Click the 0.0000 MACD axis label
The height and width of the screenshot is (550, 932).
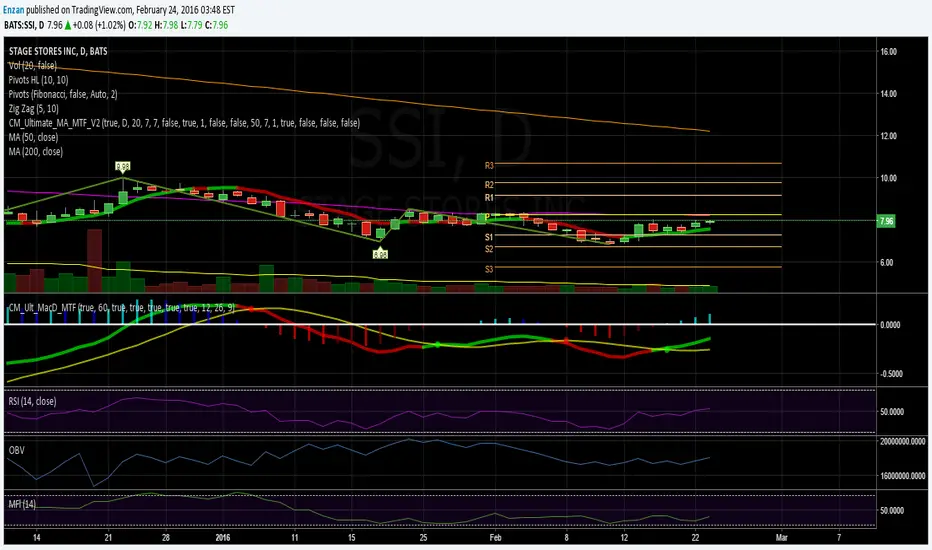pyautogui.click(x=890, y=325)
